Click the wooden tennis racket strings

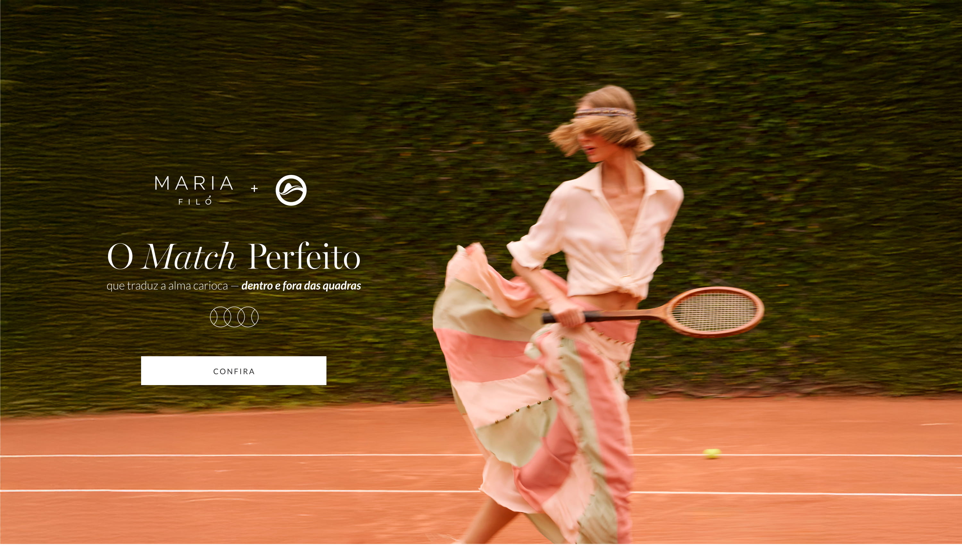pos(715,311)
